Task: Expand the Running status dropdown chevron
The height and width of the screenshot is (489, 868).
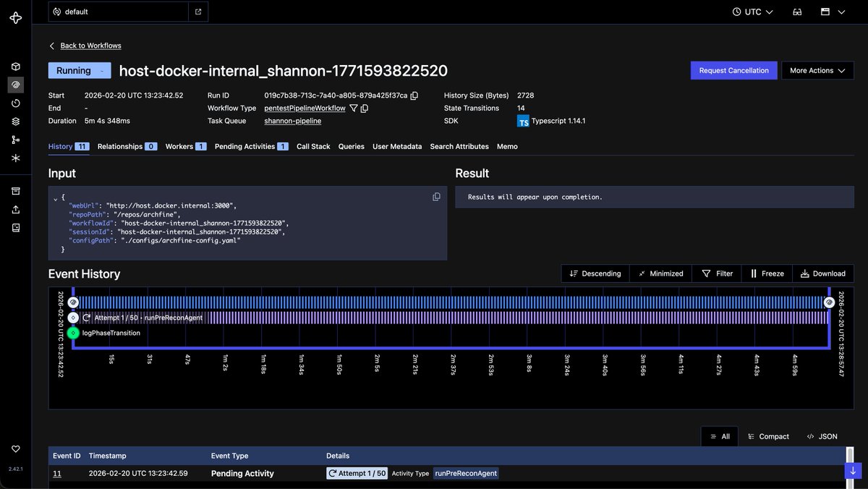Action: (103, 71)
